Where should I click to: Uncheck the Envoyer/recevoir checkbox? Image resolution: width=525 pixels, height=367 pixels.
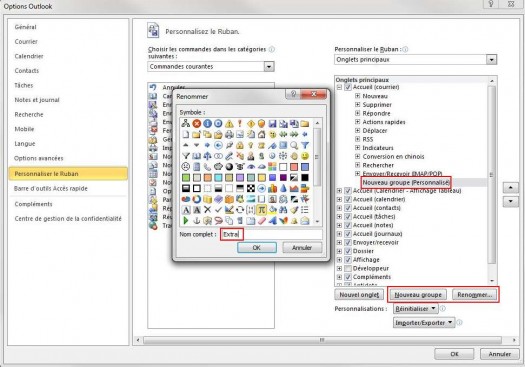tap(348, 242)
